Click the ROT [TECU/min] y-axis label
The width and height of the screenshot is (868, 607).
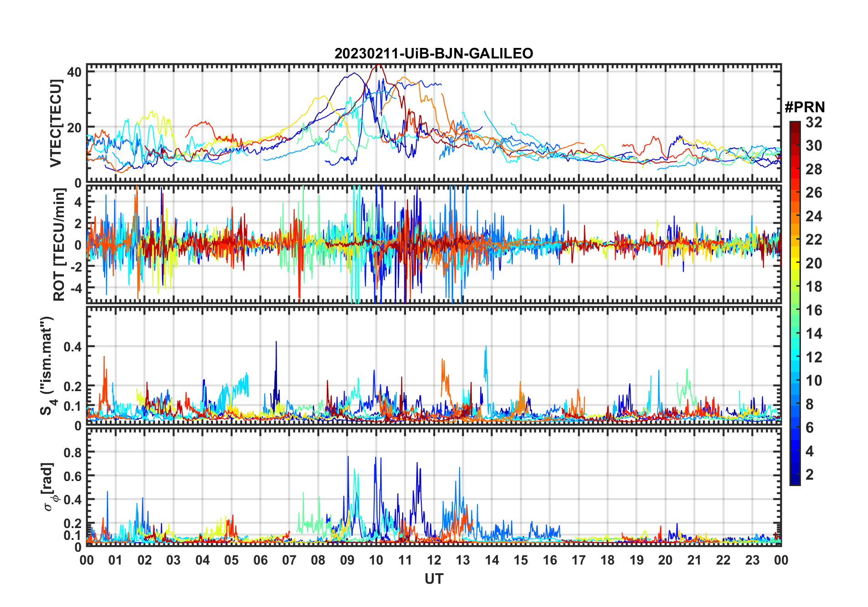[59, 245]
